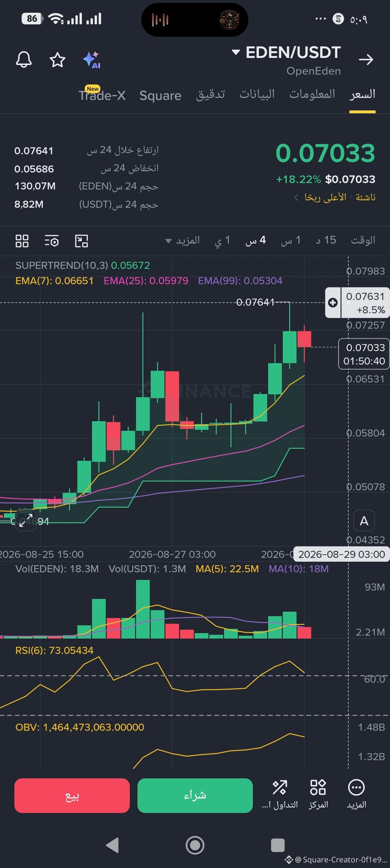Tap the 24h EDEN volume 130,07M
Image resolution: width=390 pixels, height=868 pixels.
point(35,186)
